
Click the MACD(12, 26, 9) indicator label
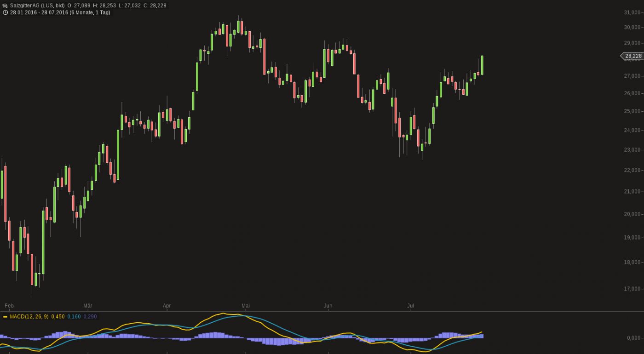[29, 317]
